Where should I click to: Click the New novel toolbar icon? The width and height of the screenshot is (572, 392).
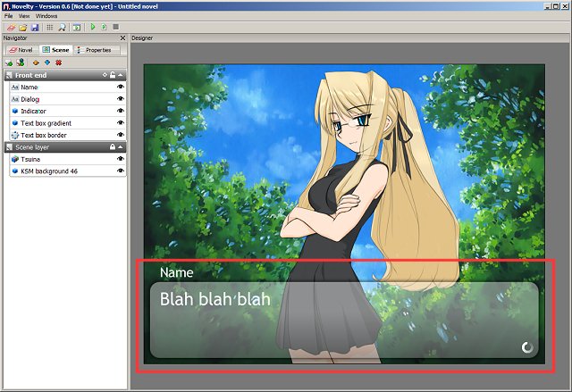(x=12, y=28)
